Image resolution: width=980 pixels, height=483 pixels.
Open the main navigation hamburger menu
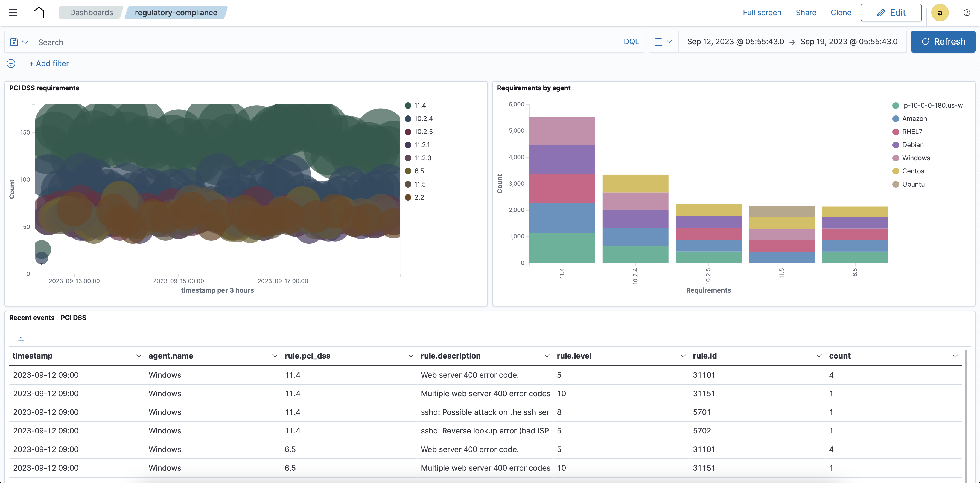[x=13, y=13]
